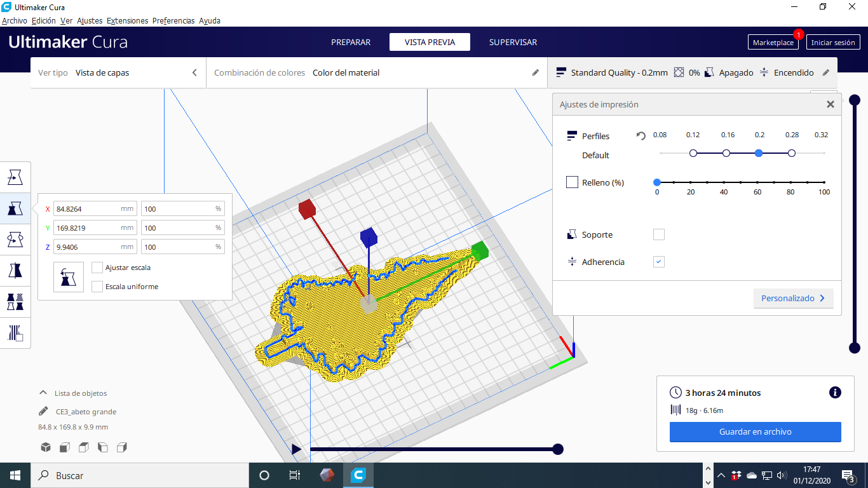Click the Z size millimeter field

[x=95, y=247]
